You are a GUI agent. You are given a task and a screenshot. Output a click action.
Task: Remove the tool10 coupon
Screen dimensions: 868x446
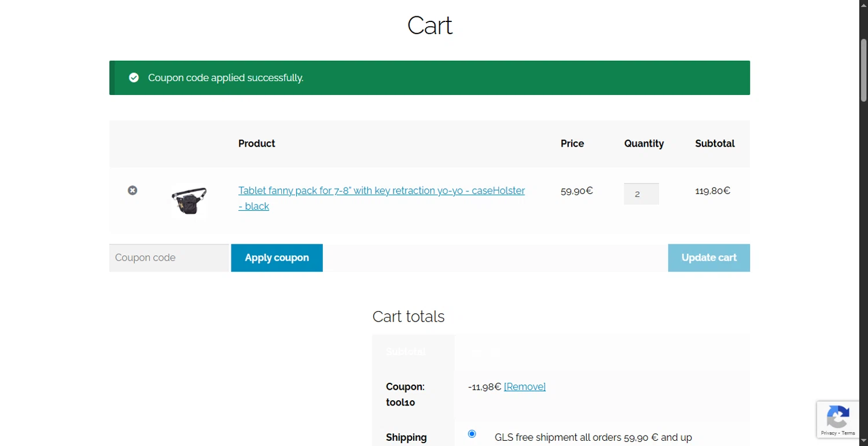[525, 386]
